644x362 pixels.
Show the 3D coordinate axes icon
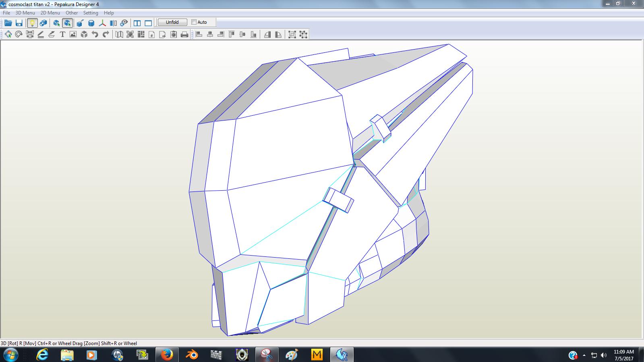coord(102,23)
